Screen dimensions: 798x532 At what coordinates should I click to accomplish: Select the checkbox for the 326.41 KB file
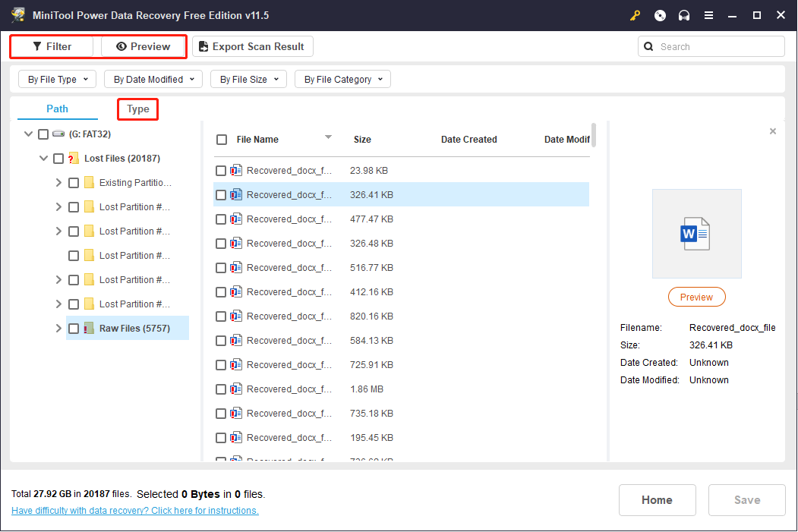coord(220,195)
